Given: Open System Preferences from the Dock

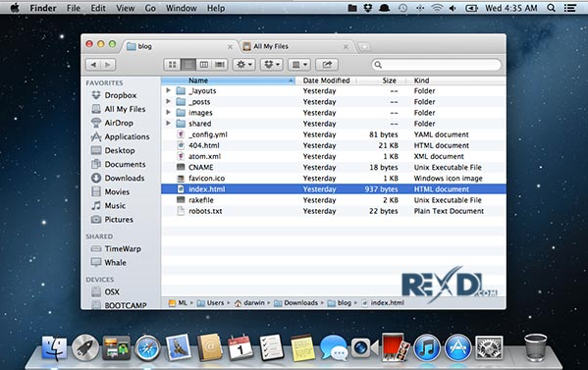Looking at the screenshot, I should [489, 348].
